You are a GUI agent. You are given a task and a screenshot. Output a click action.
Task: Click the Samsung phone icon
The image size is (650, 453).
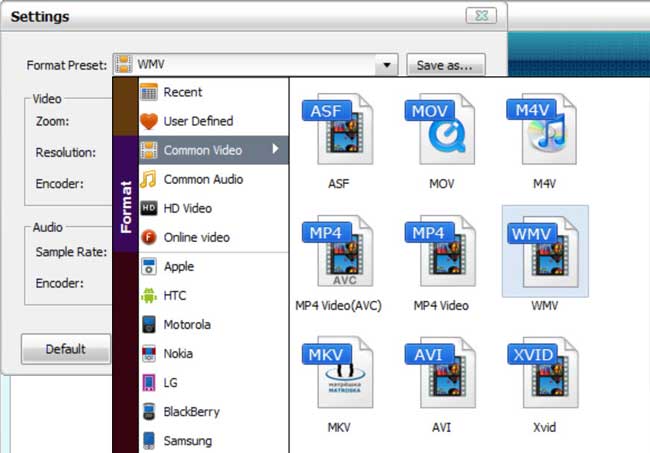click(x=149, y=441)
